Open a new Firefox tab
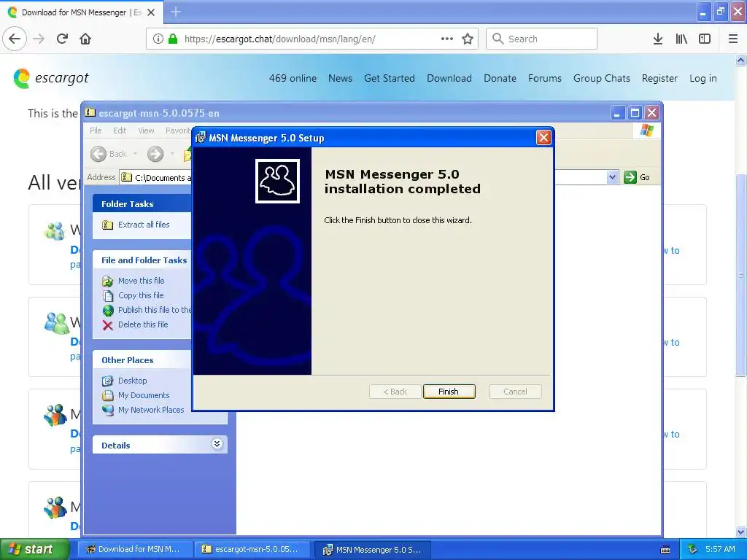 (x=176, y=12)
